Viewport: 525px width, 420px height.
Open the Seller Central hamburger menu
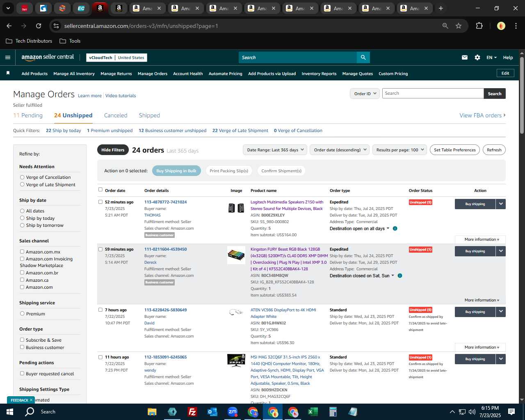[x=7, y=57]
